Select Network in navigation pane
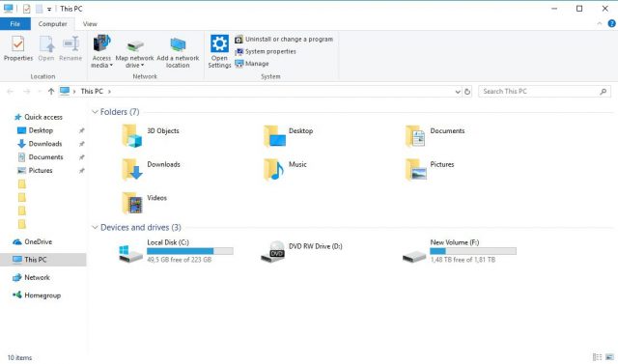618x364 pixels. click(x=31, y=277)
